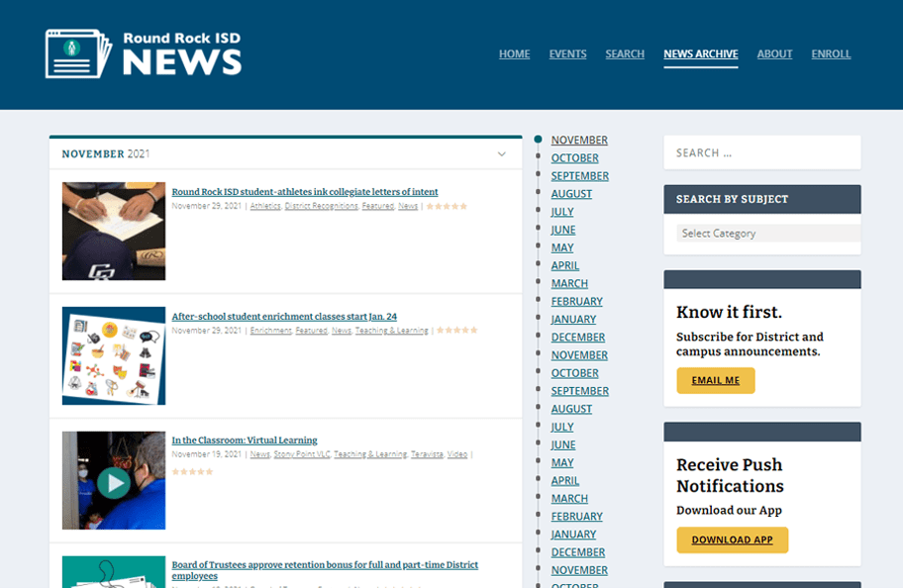Select the first OCTOBER link in month list
Image resolution: width=903 pixels, height=588 pixels.
pos(574,157)
